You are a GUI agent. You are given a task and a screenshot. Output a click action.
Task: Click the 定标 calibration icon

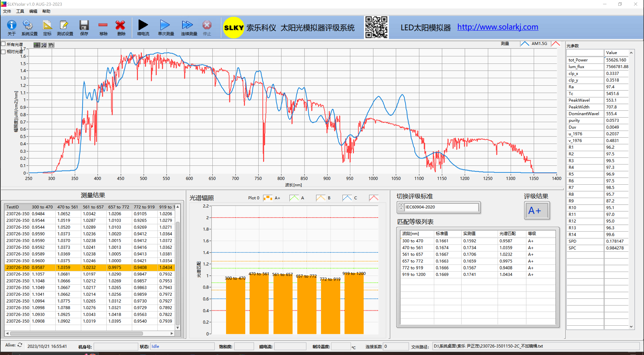pyautogui.click(x=47, y=25)
